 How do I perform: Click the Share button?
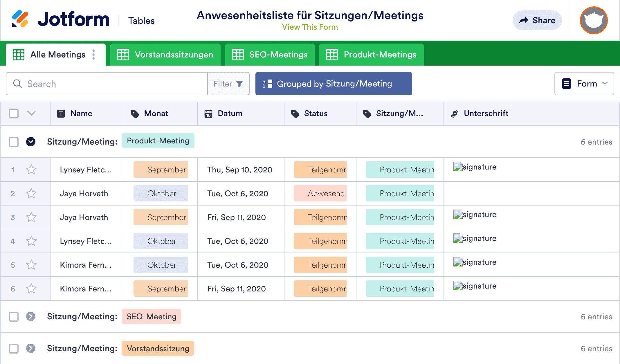537,20
